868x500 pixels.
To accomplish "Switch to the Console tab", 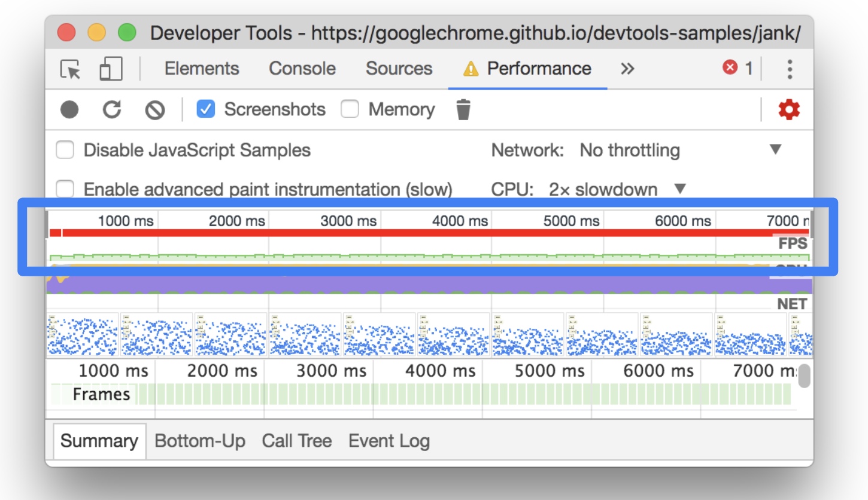I will [302, 68].
